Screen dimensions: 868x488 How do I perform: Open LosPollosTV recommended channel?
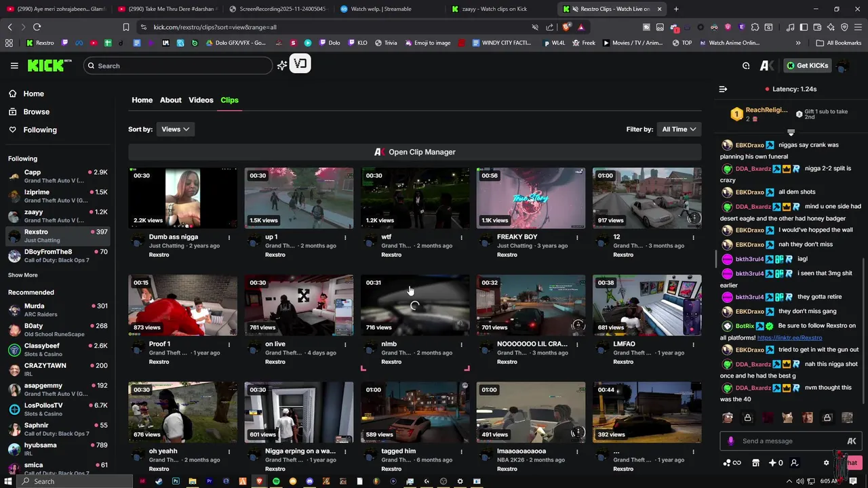pos(58,409)
